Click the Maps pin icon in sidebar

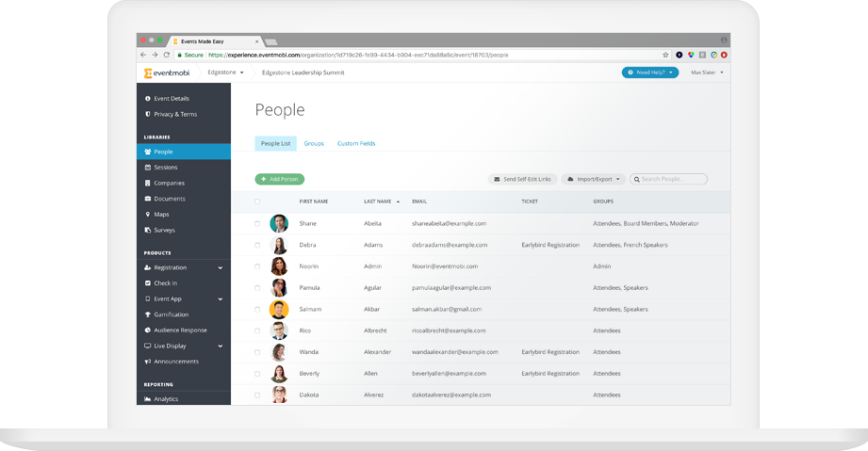147,214
